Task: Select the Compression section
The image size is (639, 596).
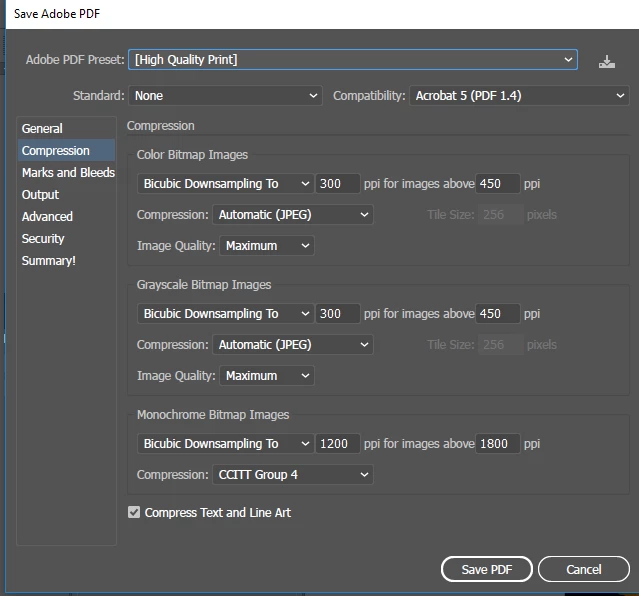Action: 66,150
